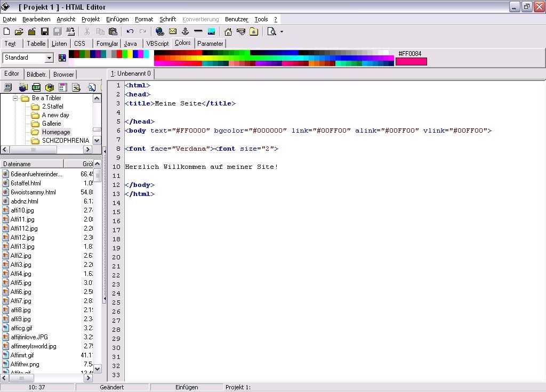Click the computer icon in file panel toolbar
The width and height of the screenshot is (546, 392).
click(x=7, y=87)
